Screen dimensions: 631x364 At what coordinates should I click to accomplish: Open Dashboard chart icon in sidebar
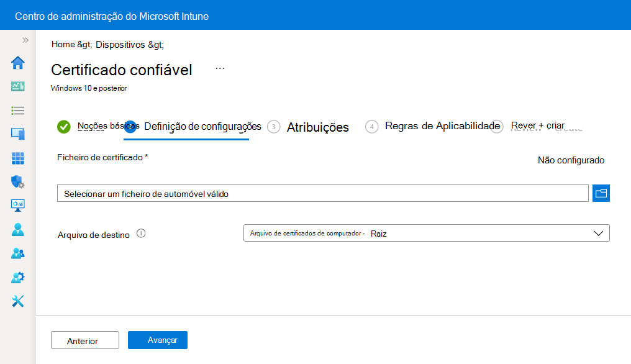coord(18,86)
